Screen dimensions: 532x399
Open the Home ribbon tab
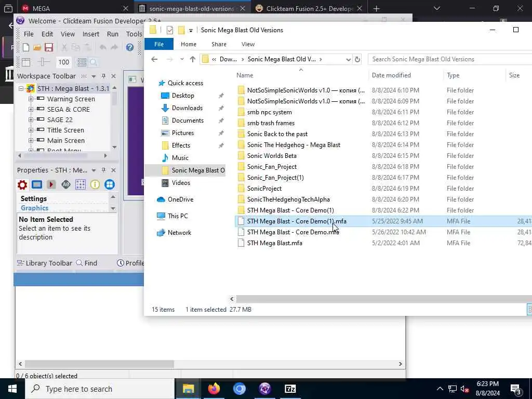(188, 44)
